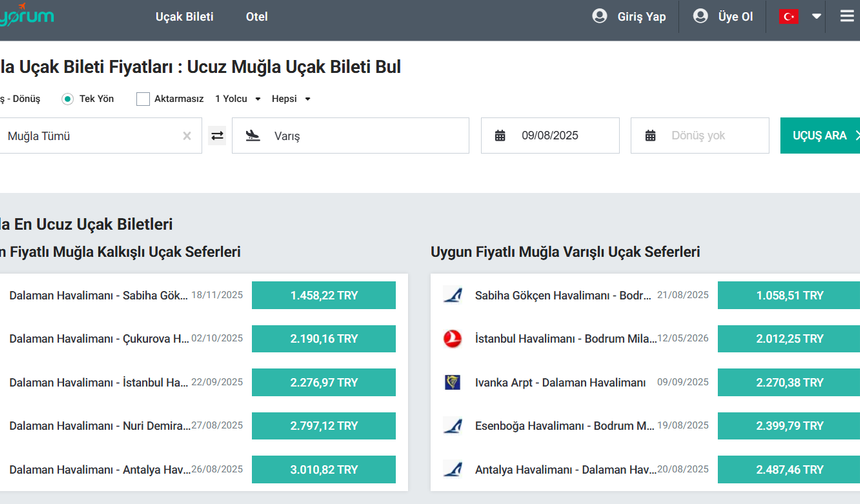The width and height of the screenshot is (860, 504).
Task: Click the Varış arrival input field
Action: pyautogui.click(x=350, y=135)
